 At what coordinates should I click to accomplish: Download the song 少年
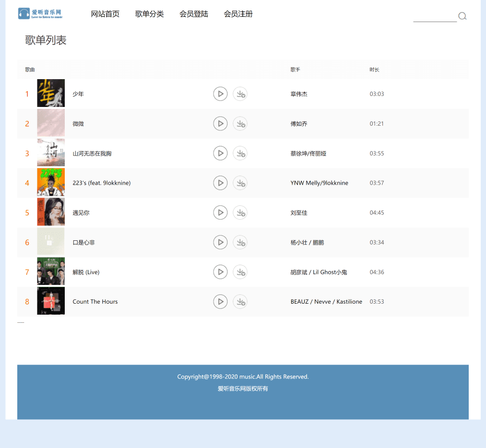[240, 94]
